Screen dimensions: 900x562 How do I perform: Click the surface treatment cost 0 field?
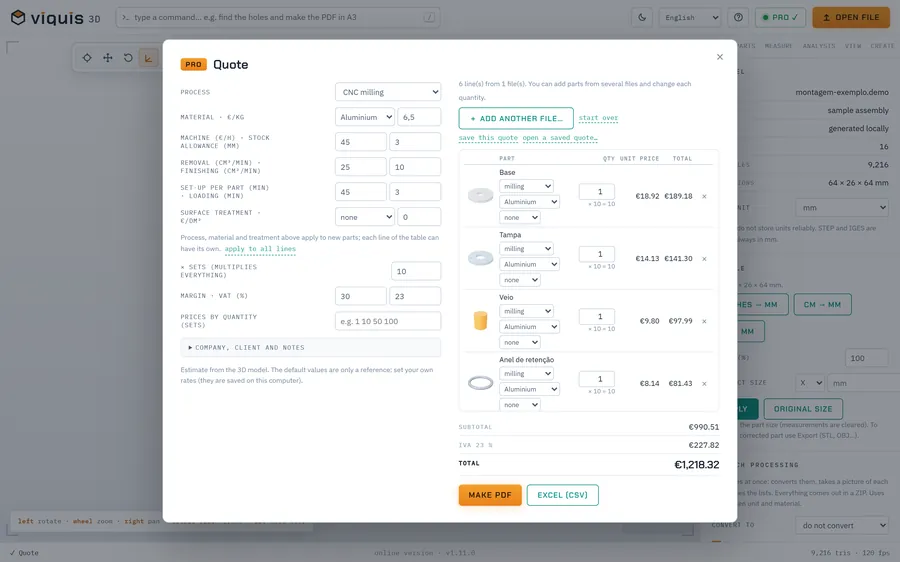point(419,217)
